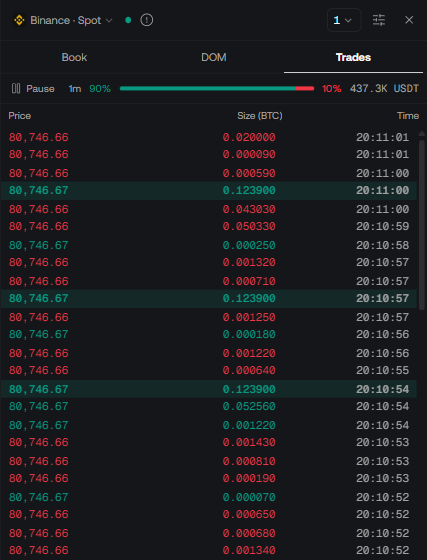Select the trade with size 0.050330

coord(209,226)
